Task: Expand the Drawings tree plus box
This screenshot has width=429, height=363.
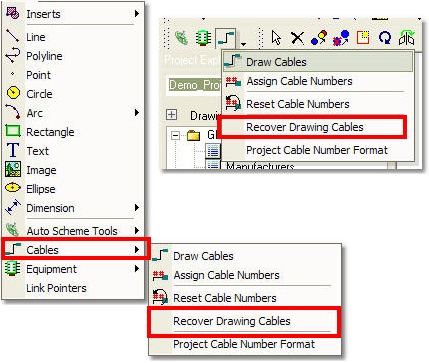Action: [x=171, y=115]
